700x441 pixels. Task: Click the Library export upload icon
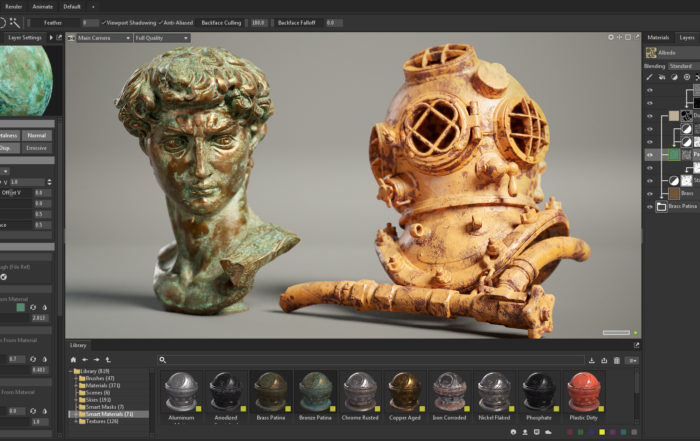point(604,360)
